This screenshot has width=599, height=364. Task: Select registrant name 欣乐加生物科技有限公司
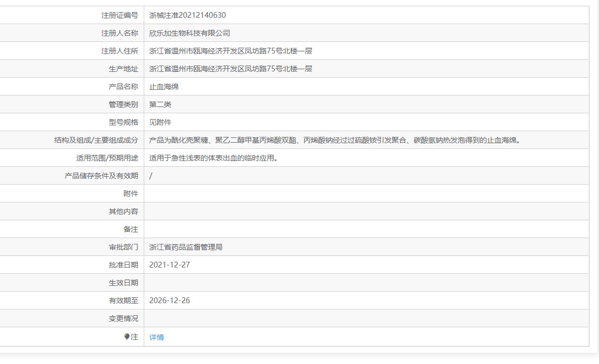pos(189,33)
